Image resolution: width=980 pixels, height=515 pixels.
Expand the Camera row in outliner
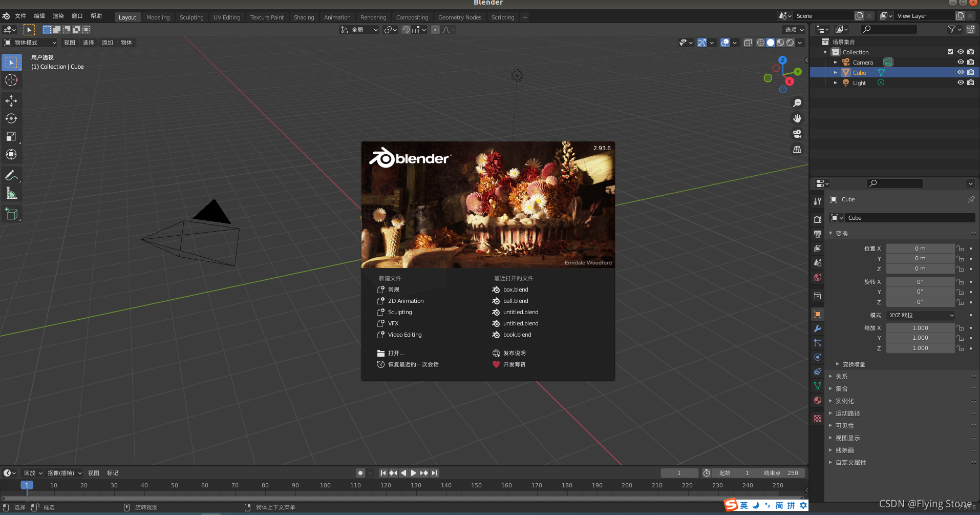tap(836, 62)
